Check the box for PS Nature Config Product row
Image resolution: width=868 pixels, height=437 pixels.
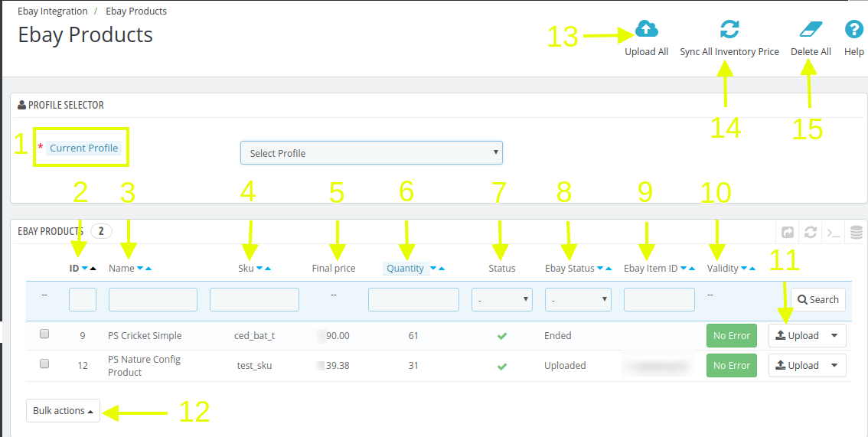tap(44, 364)
